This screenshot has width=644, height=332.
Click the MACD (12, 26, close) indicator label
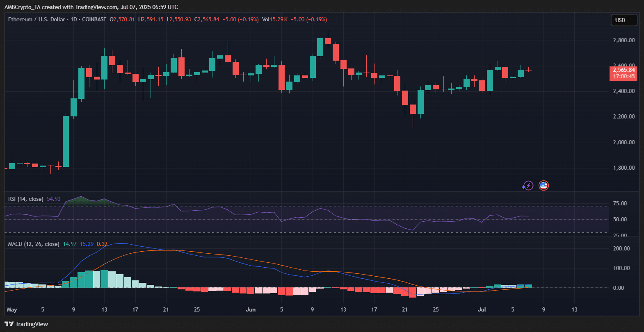(x=34, y=244)
